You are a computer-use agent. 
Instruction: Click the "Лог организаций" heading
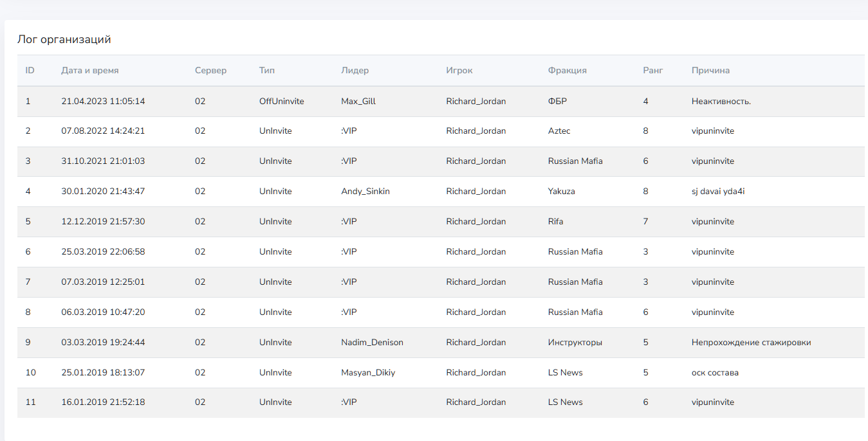tap(64, 40)
